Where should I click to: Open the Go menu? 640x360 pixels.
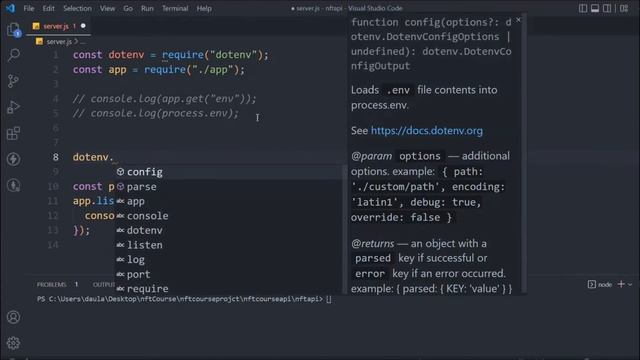(x=128, y=8)
